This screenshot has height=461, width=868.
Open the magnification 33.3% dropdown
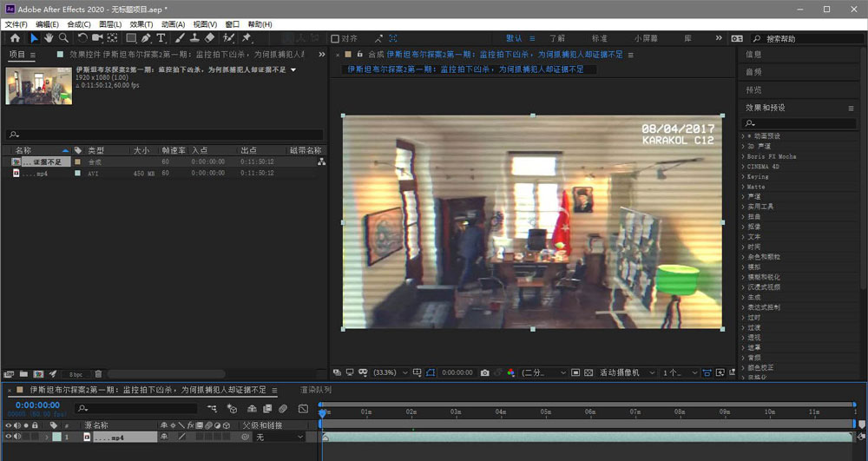[389, 372]
